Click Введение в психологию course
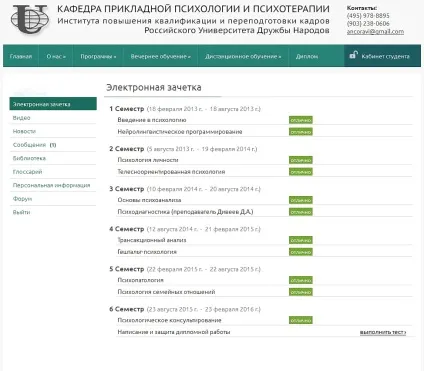Screen dimensions: 424x371 coord(152,120)
